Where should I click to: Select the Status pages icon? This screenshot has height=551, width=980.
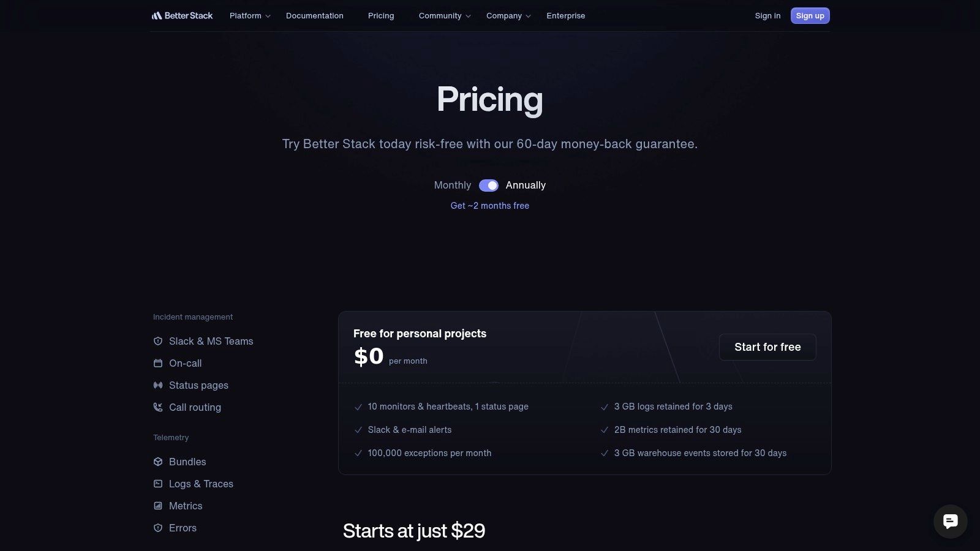(x=158, y=385)
